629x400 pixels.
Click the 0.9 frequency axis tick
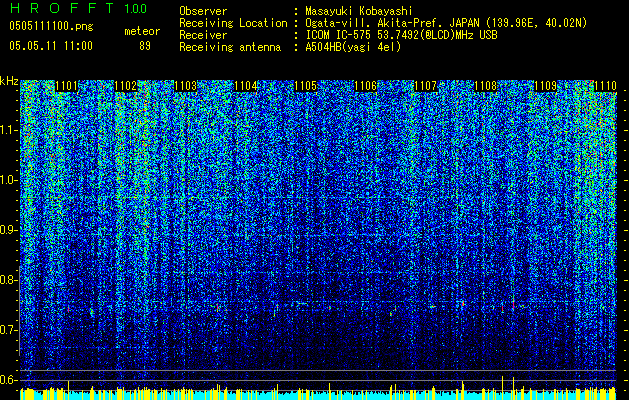pos(8,230)
